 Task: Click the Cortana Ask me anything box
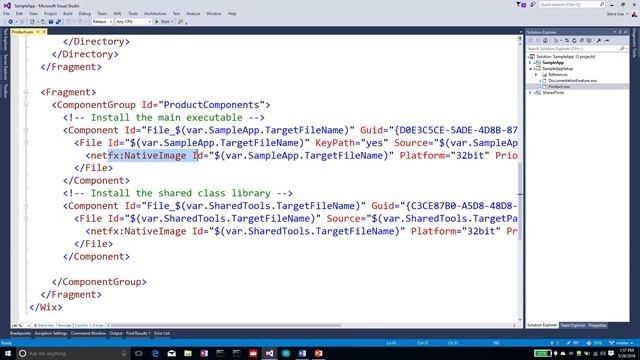click(73, 353)
